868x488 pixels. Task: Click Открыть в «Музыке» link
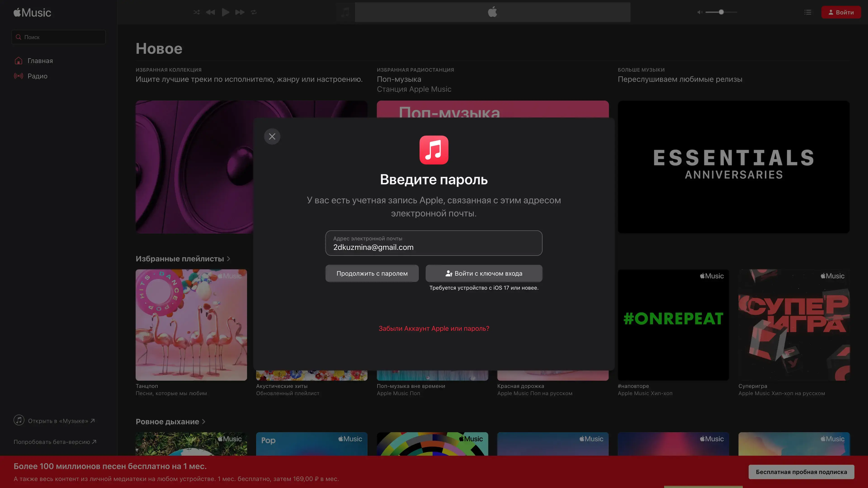coord(58,421)
